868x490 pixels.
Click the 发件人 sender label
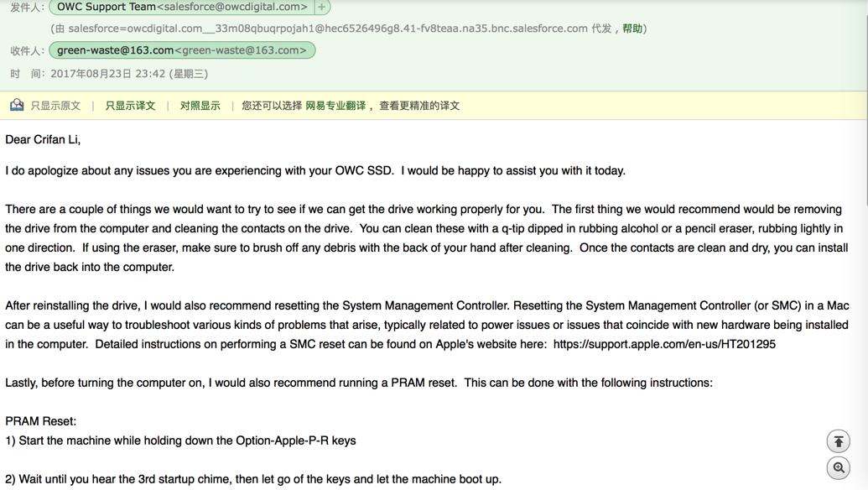(27, 7)
